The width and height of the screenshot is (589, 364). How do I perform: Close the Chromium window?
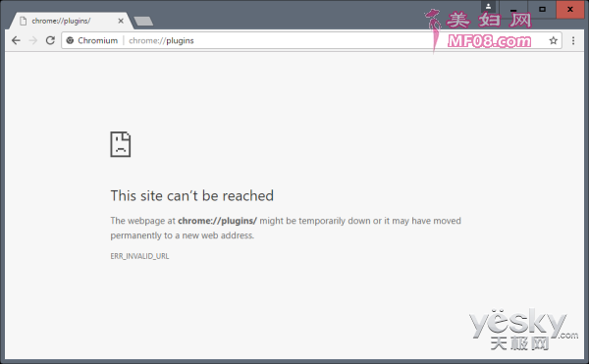569,9
